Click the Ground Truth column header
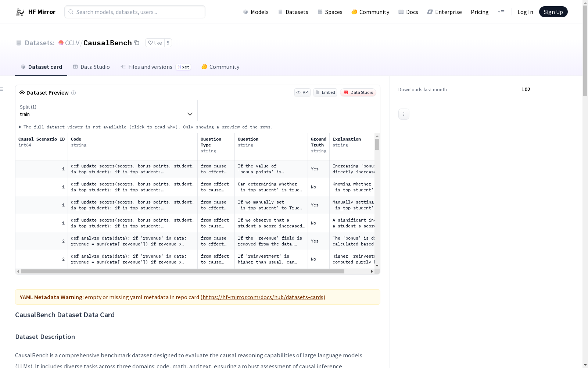Screen dimensions: 588x368 (319, 146)
